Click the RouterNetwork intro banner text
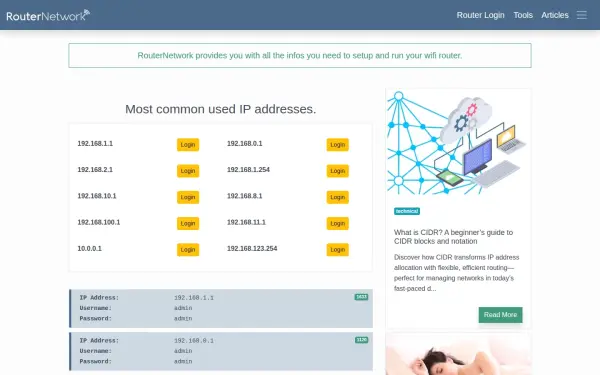The width and height of the screenshot is (600, 375). pyautogui.click(x=300, y=55)
